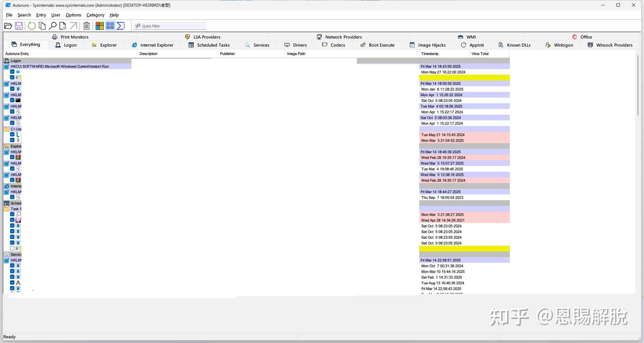This screenshot has height=343, width=644.
Task: Uncheck the entry dated Tue Mar 4 19:08:46 2025
Action: pos(12,169)
